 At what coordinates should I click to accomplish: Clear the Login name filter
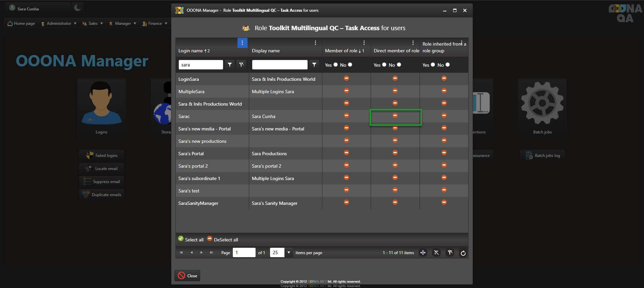[241, 65]
